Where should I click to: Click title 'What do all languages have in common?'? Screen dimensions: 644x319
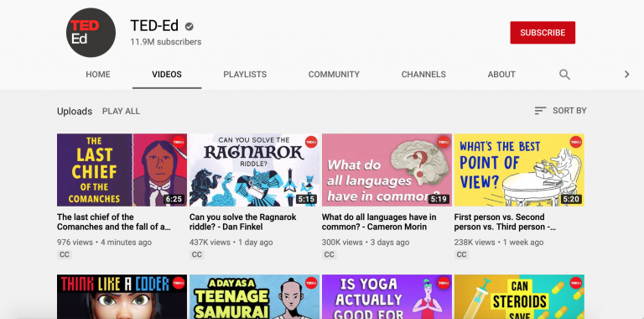pyautogui.click(x=379, y=222)
